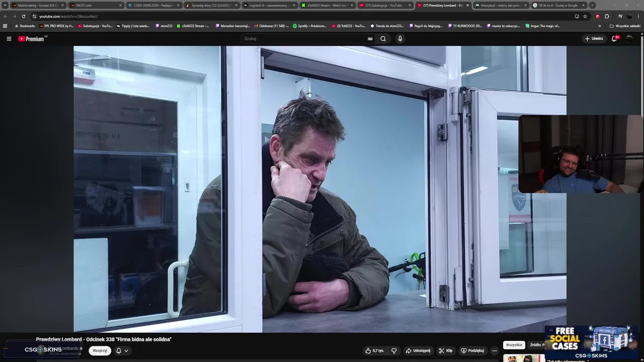
Task: Click the video title Prawdziwy Lombard Odcinek 338
Action: coord(104,339)
